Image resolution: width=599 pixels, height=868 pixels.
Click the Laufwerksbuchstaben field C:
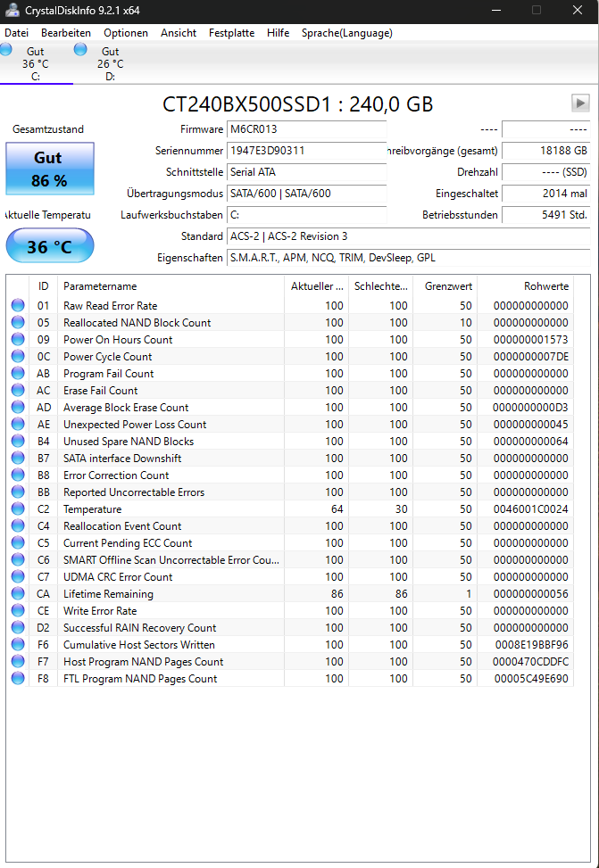[x=306, y=215]
